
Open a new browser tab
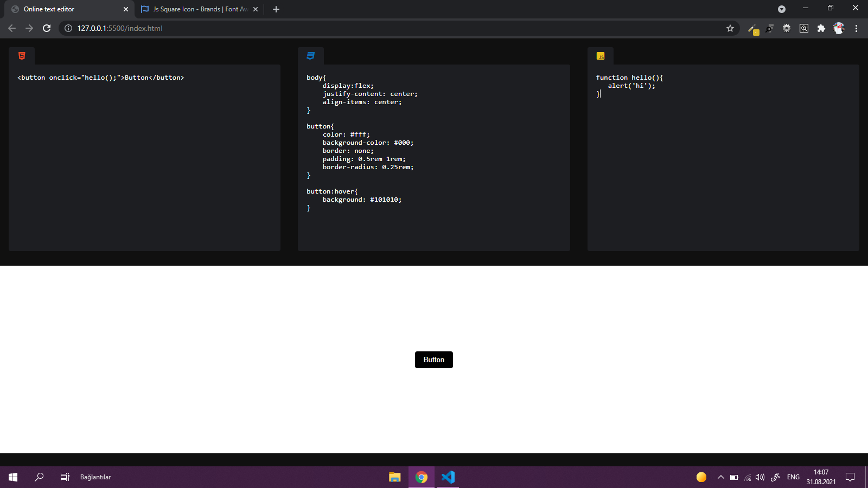(276, 9)
